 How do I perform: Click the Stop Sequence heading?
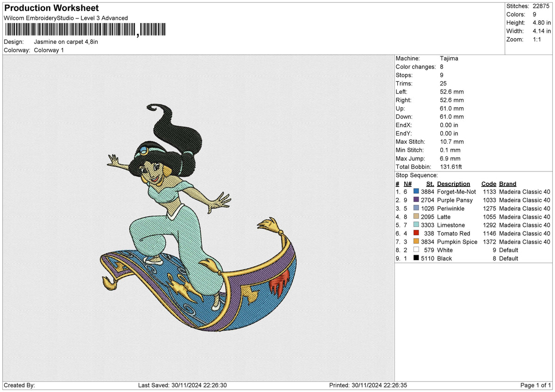click(417, 175)
